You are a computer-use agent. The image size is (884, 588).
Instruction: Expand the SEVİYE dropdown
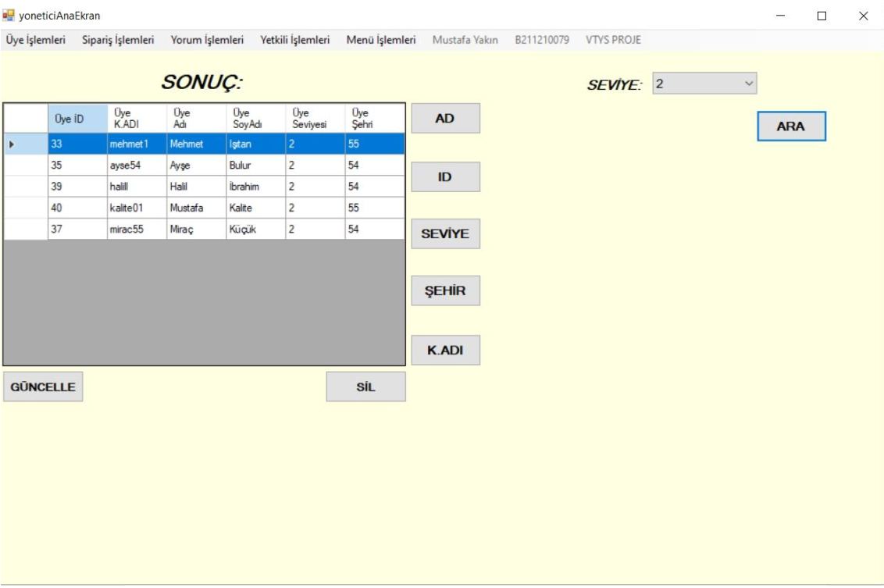click(749, 83)
